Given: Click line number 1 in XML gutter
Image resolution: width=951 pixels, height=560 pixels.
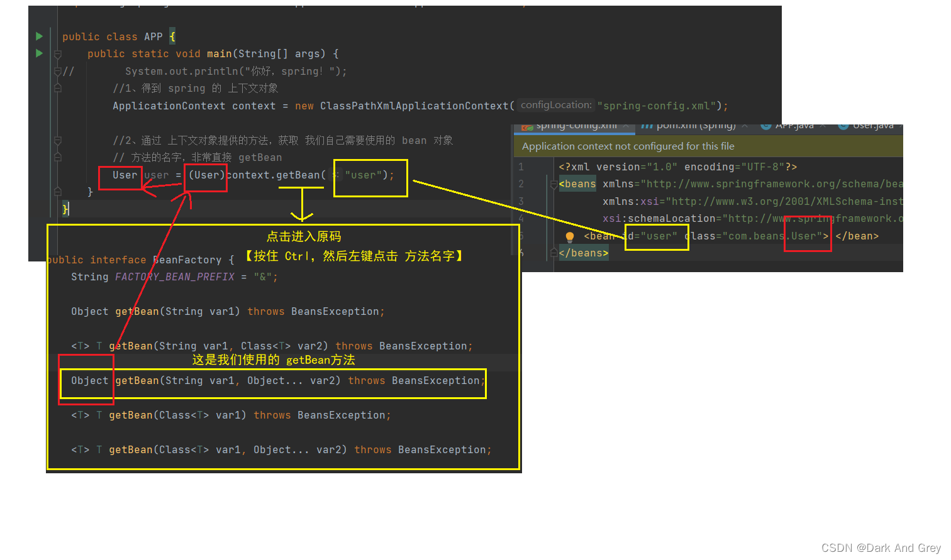Looking at the screenshot, I should (521, 167).
